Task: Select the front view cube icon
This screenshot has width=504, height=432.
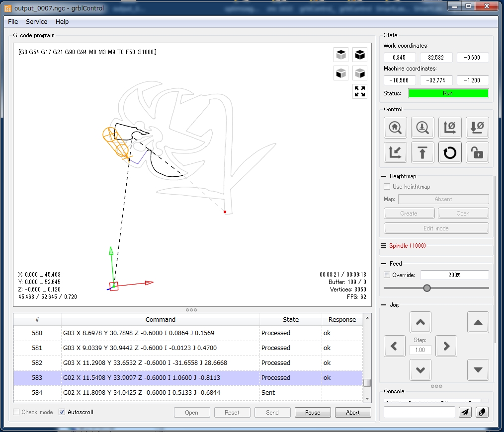Action: (341, 73)
